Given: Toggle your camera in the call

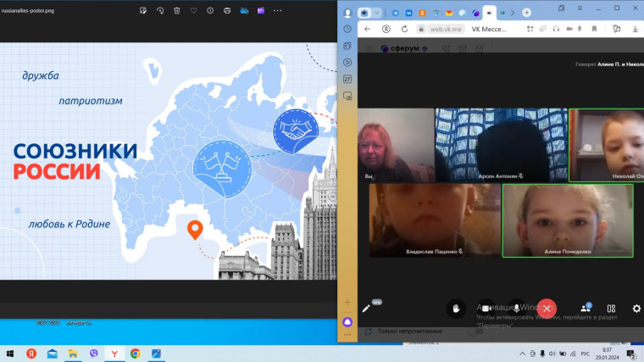Looking at the screenshot, I should 486,309.
